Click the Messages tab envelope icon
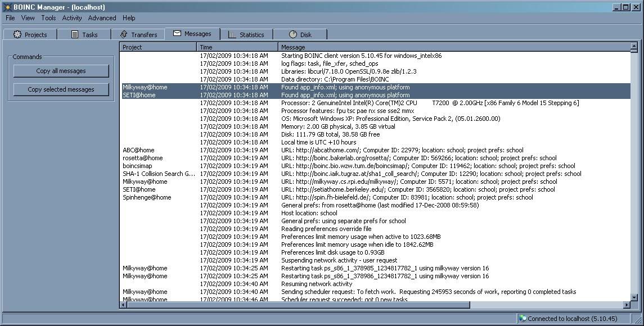644x326 pixels. click(x=177, y=33)
